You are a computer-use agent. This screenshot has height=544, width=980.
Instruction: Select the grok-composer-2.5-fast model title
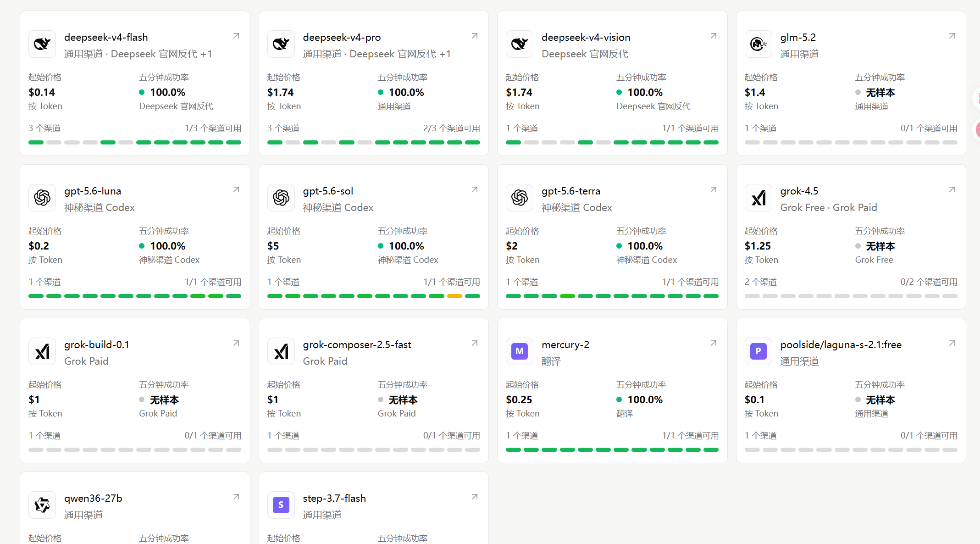(x=357, y=344)
